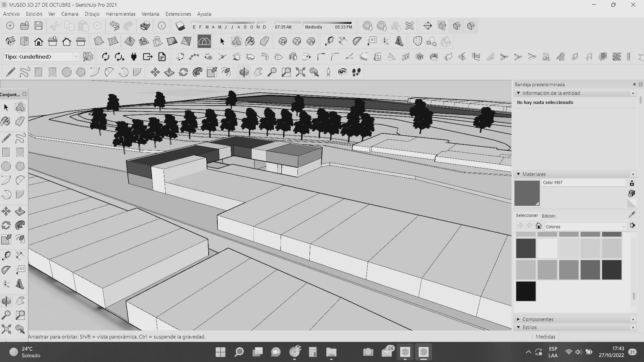This screenshot has height=362, width=644.
Task: Save the model with the floppy disk icon
Action: coord(39,26)
